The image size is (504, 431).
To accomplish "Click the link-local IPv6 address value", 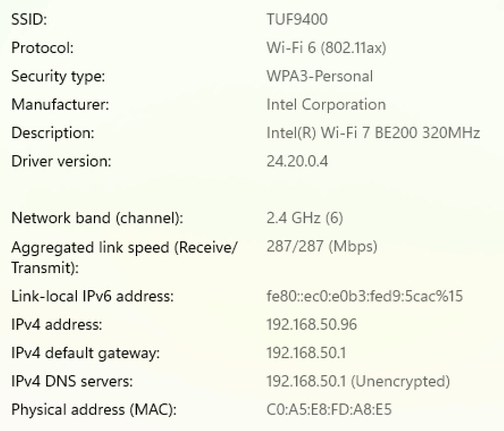I will tap(365, 296).
